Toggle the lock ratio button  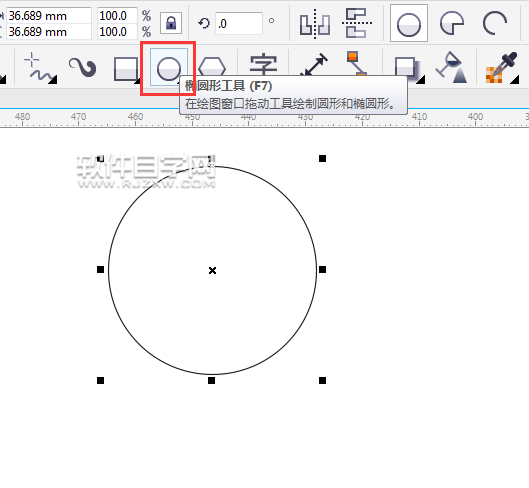[171, 23]
